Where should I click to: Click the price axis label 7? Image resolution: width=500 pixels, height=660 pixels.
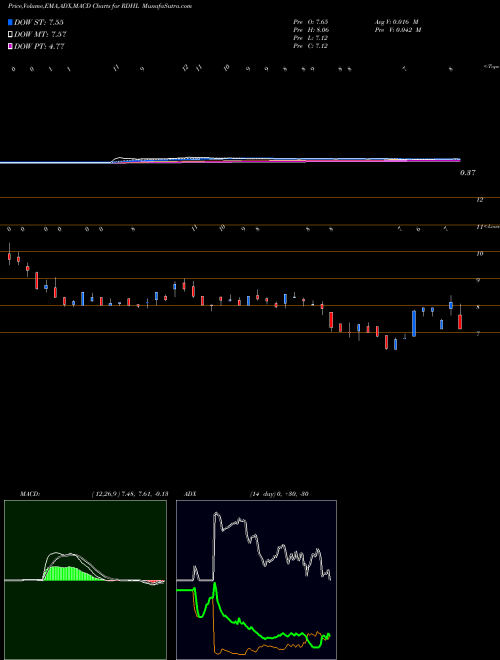(x=478, y=334)
